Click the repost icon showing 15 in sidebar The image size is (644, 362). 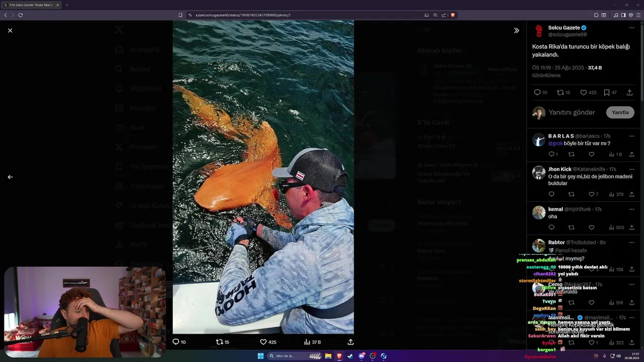(560, 93)
